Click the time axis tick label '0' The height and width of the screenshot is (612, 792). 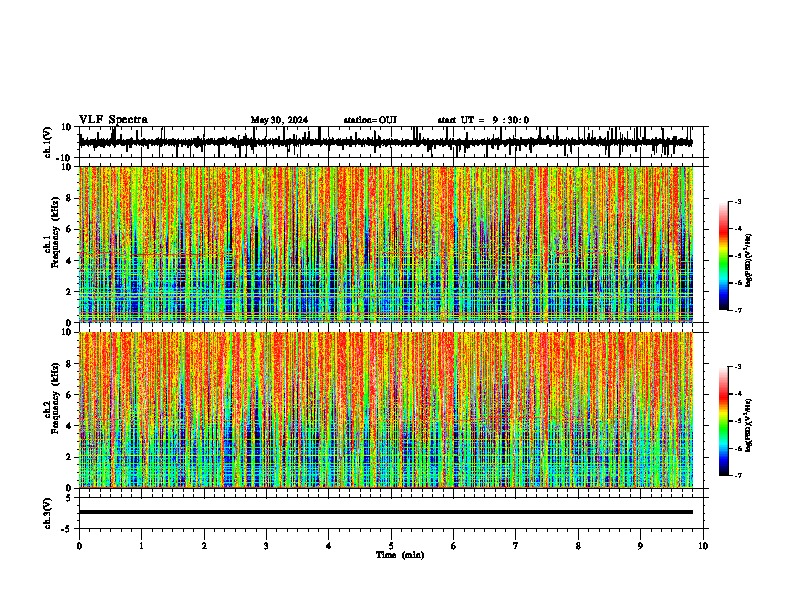pyautogui.click(x=79, y=546)
